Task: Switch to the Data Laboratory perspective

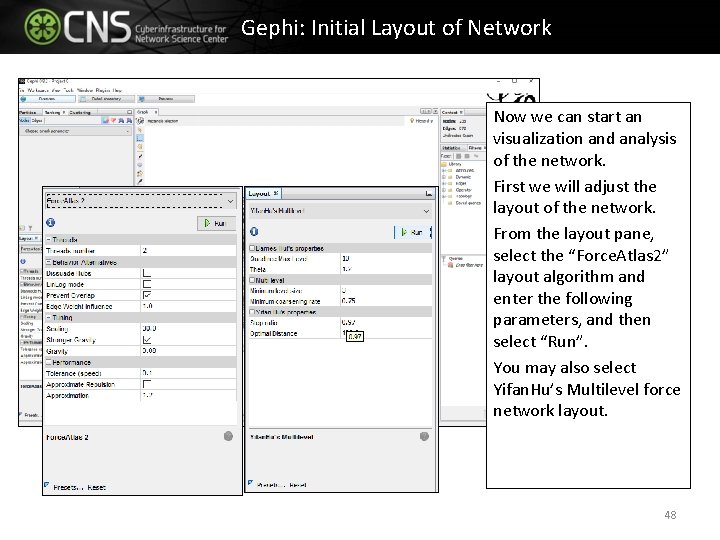Action: 107,99
